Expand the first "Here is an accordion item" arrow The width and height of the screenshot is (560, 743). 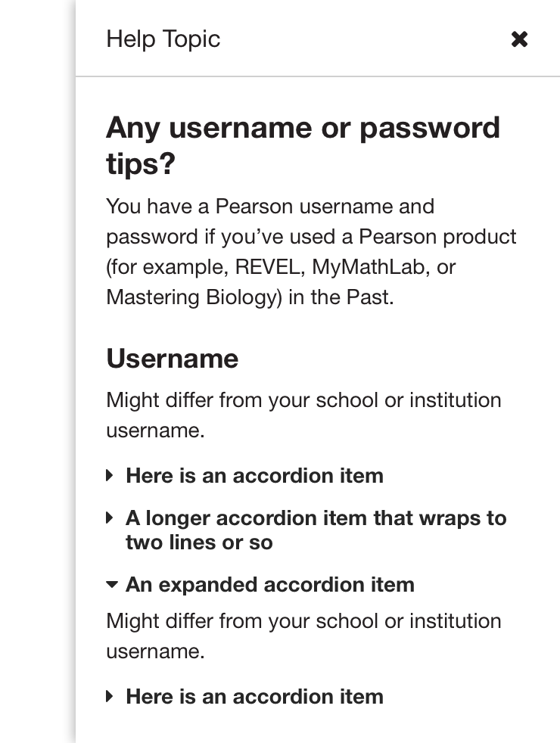[110, 476]
